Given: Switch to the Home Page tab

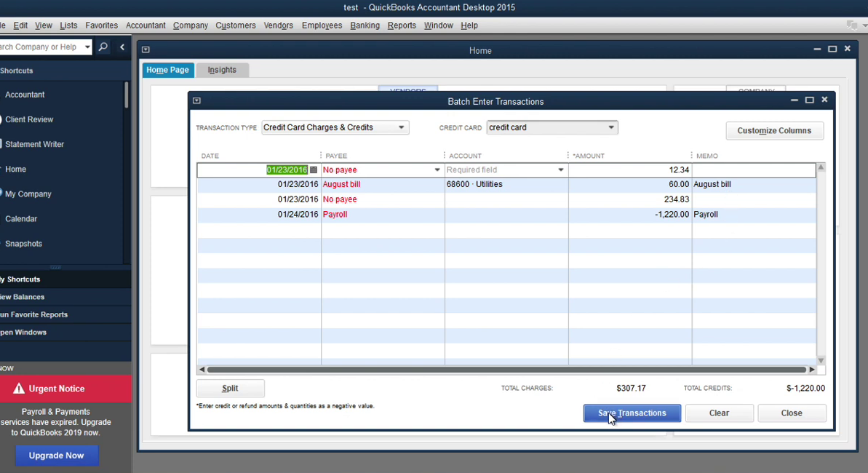Looking at the screenshot, I should (x=168, y=70).
